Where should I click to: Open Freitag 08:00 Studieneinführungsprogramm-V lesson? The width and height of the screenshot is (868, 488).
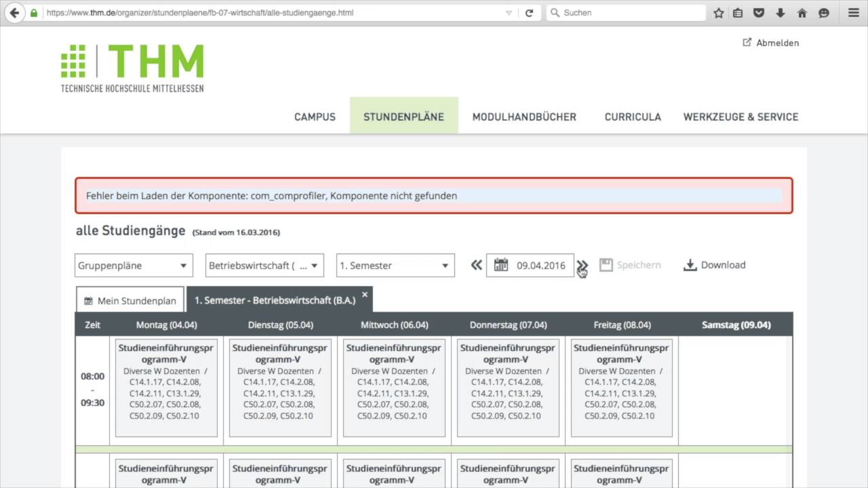point(622,388)
